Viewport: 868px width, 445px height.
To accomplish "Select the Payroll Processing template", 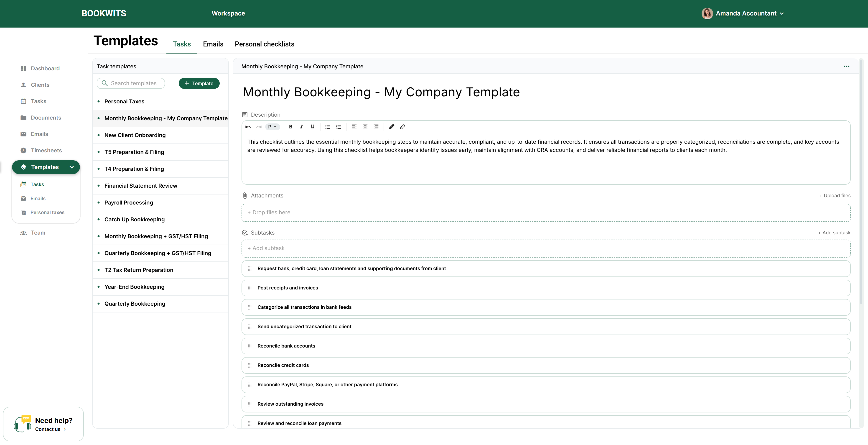I will click(x=160, y=203).
